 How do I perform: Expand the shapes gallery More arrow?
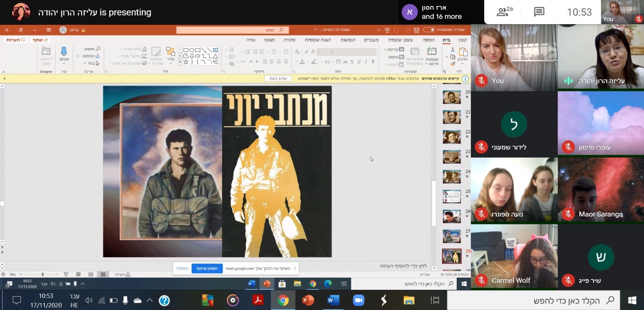point(180,63)
